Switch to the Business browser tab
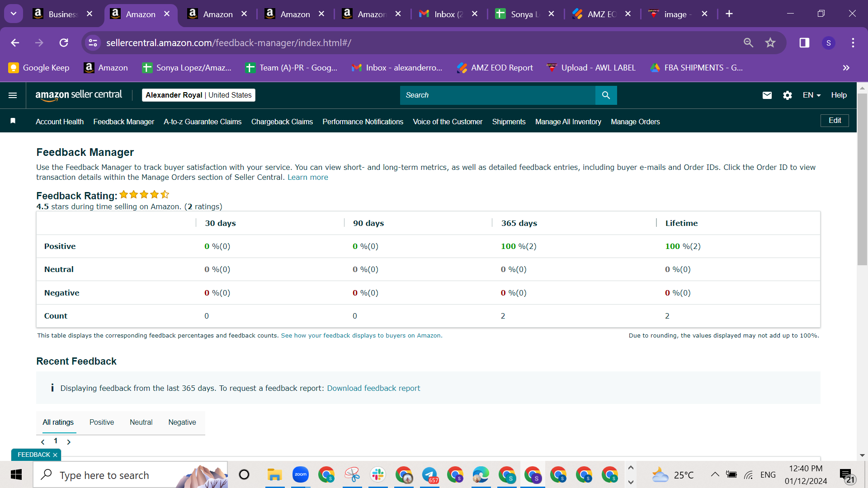This screenshot has height=488, width=868. coord(63,14)
